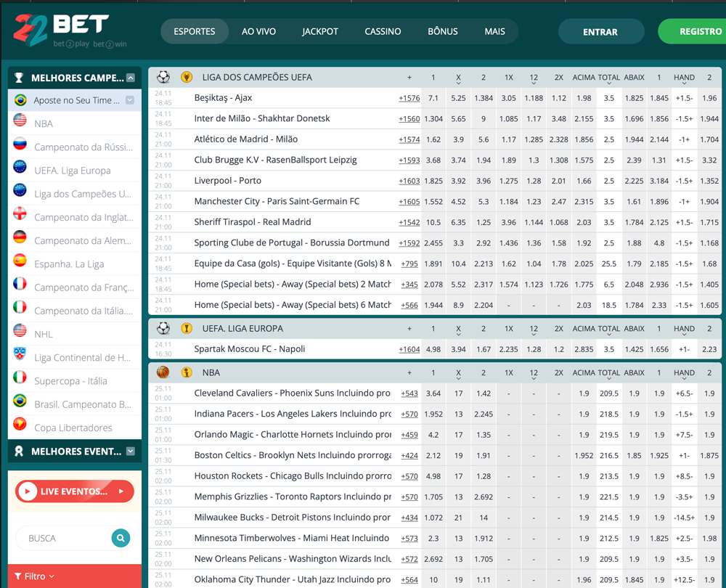Click the Russia flag icon for Campeonato da Rússia
Screen dimensions: 726x588
(20, 144)
